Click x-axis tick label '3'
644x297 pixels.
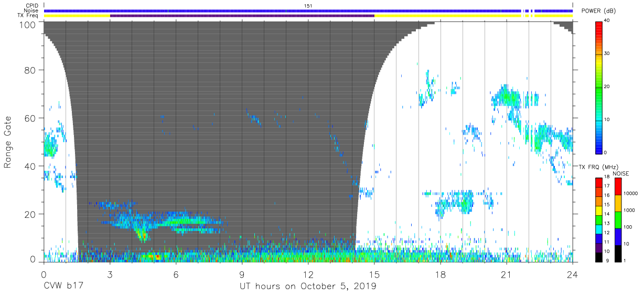pos(110,274)
